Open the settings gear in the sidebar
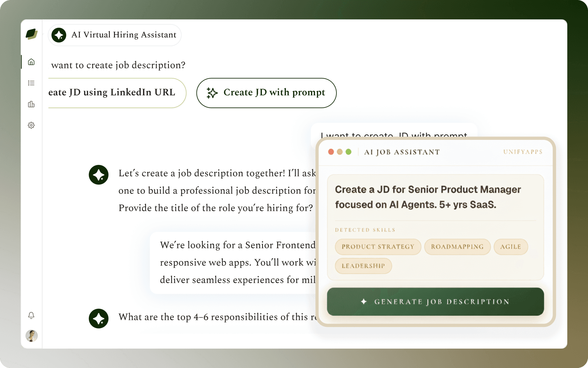The height and width of the screenshot is (368, 588). (31, 125)
